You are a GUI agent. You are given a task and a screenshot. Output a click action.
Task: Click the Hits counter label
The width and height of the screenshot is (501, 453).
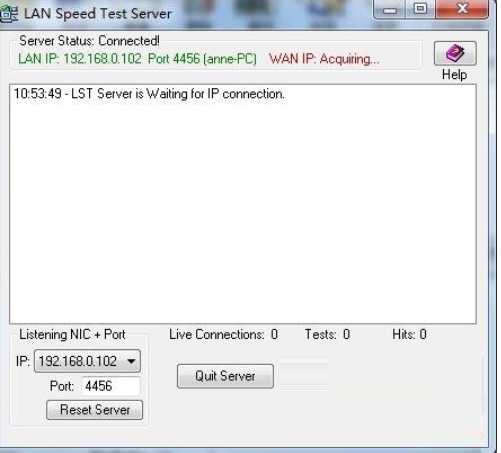(x=409, y=334)
